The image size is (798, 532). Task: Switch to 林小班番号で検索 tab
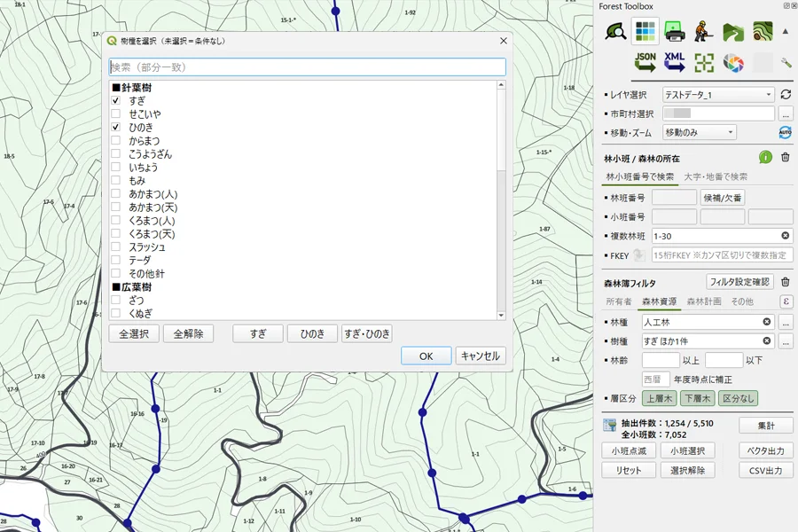639,176
